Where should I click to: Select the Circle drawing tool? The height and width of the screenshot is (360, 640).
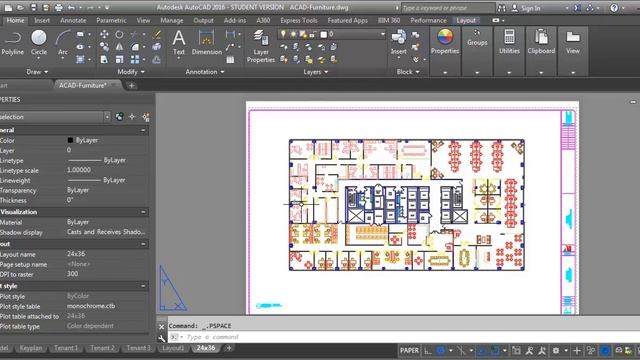39,43
